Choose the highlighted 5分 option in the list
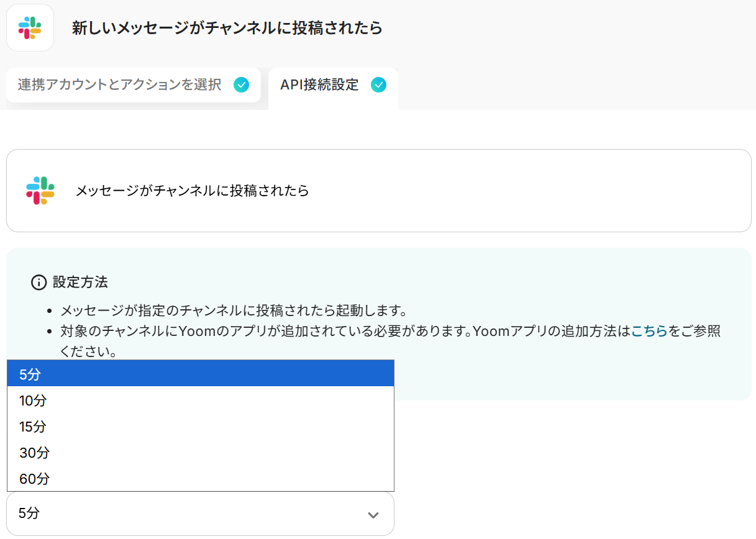Screen dimensions: 756x539 point(200,374)
